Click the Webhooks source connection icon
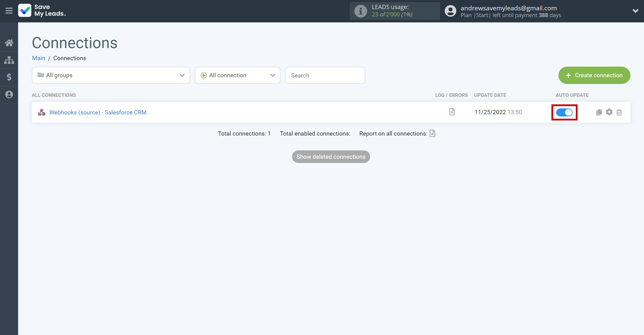This screenshot has width=644, height=335. [x=41, y=112]
